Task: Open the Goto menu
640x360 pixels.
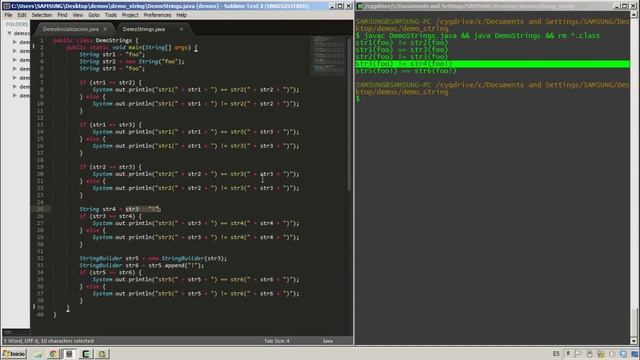Action: coord(94,15)
